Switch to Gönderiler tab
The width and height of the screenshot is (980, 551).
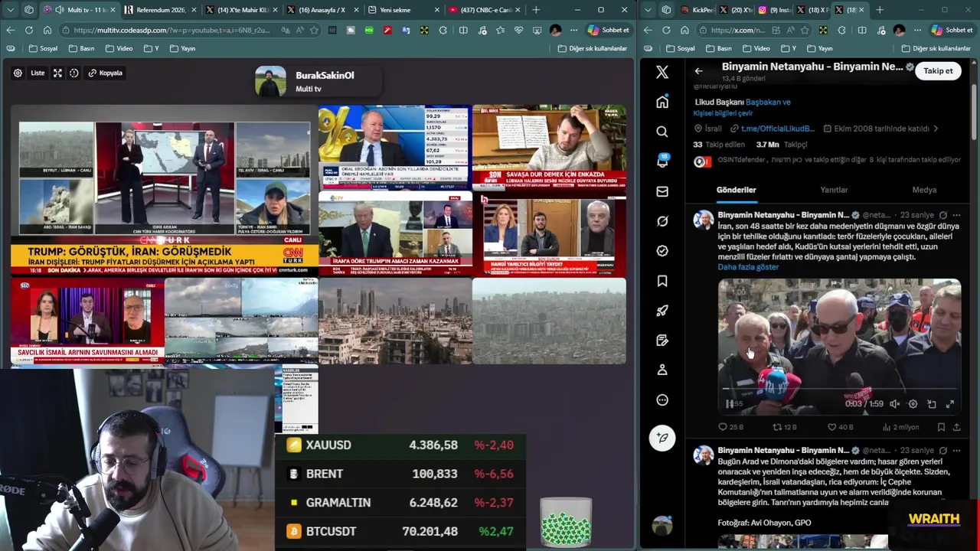736,190
